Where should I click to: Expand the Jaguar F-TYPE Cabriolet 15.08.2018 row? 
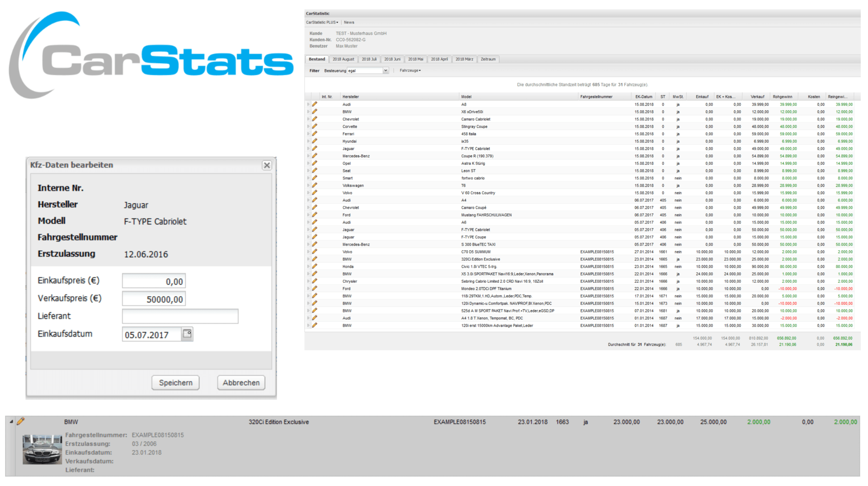pos(308,149)
